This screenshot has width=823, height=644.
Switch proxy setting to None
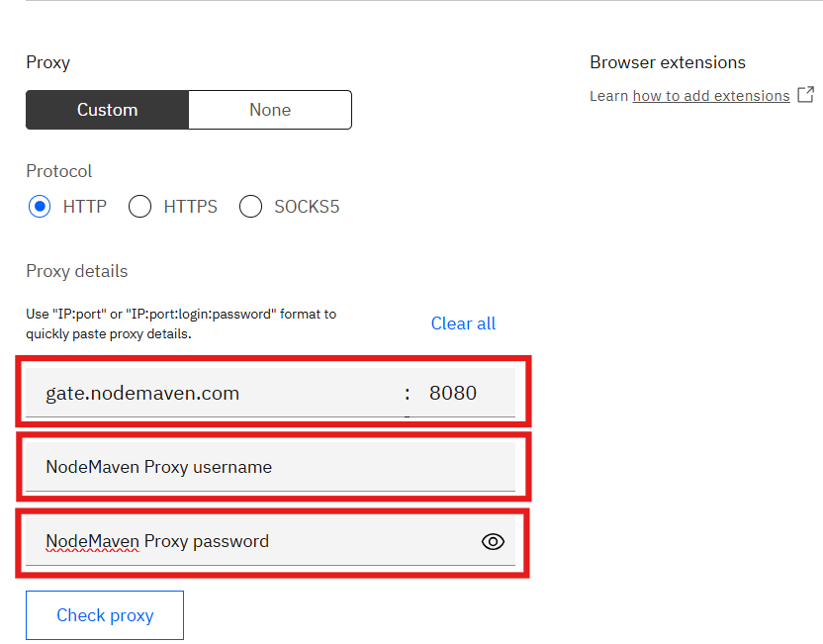pos(270,110)
